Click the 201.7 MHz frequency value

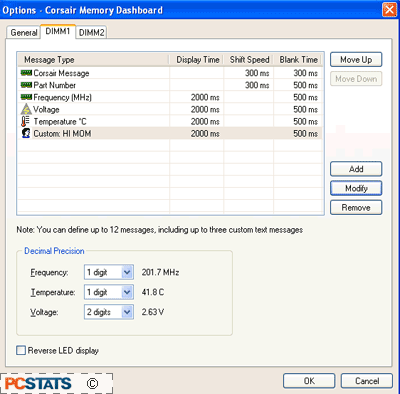[160, 272]
